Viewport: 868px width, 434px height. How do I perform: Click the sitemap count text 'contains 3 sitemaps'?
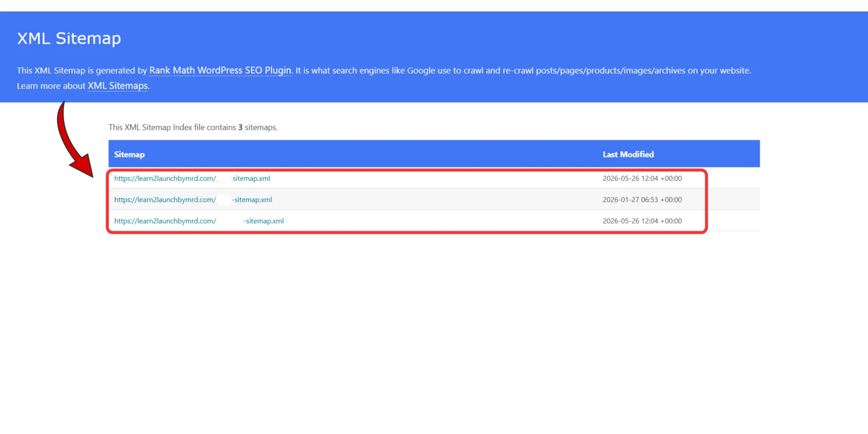(242, 127)
